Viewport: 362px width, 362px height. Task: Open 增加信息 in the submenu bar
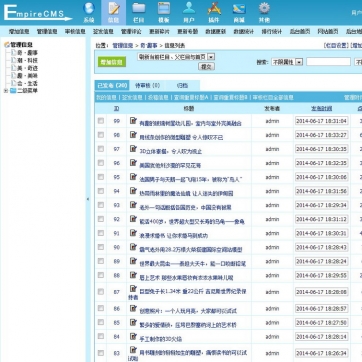[x=19, y=32]
